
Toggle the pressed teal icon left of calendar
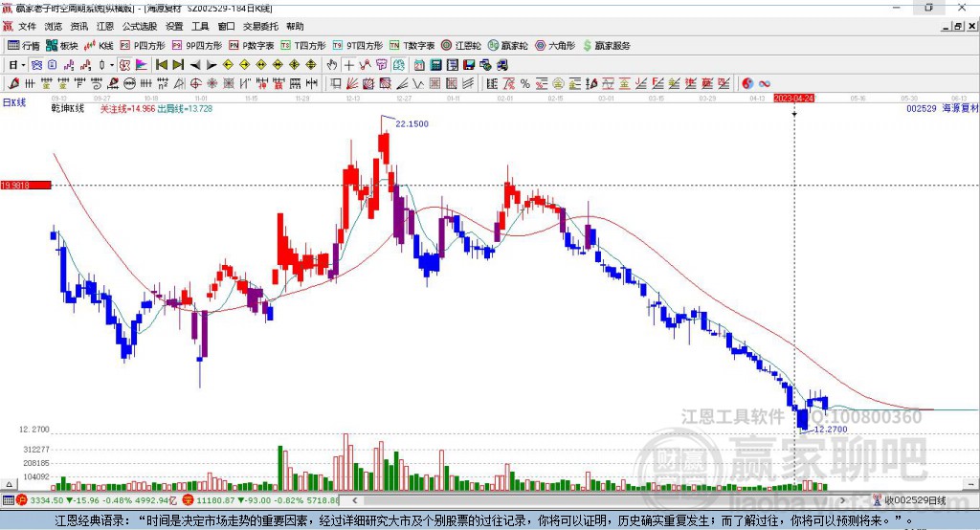(398, 65)
